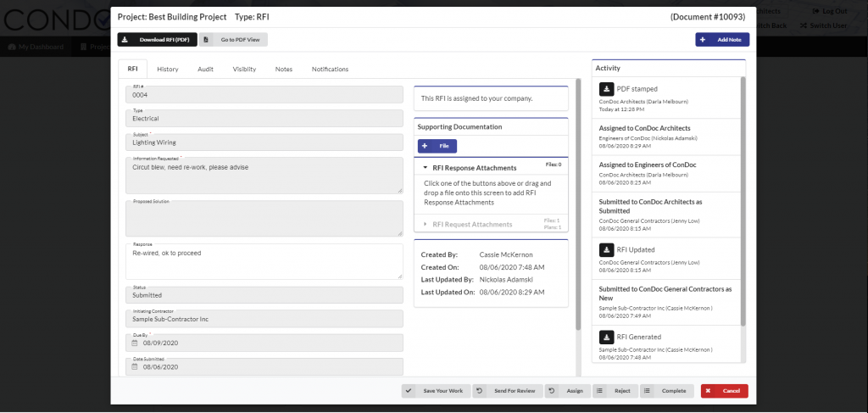Open the Audit tab
868x413 pixels.
(205, 70)
